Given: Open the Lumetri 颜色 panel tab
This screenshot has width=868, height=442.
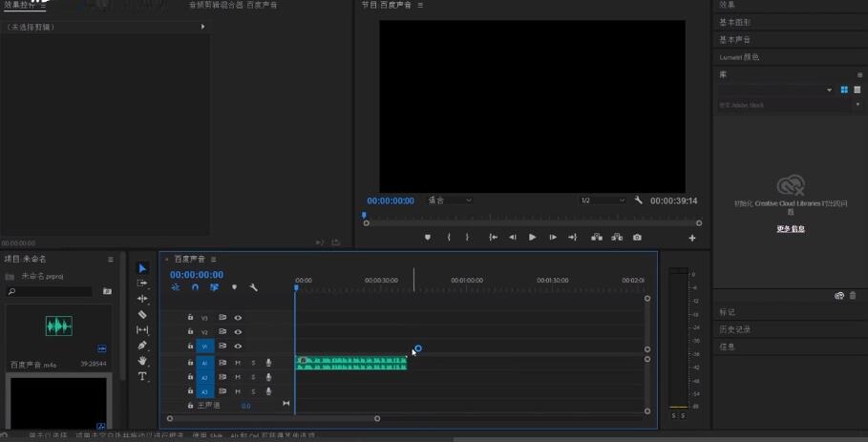Looking at the screenshot, I should [739, 57].
